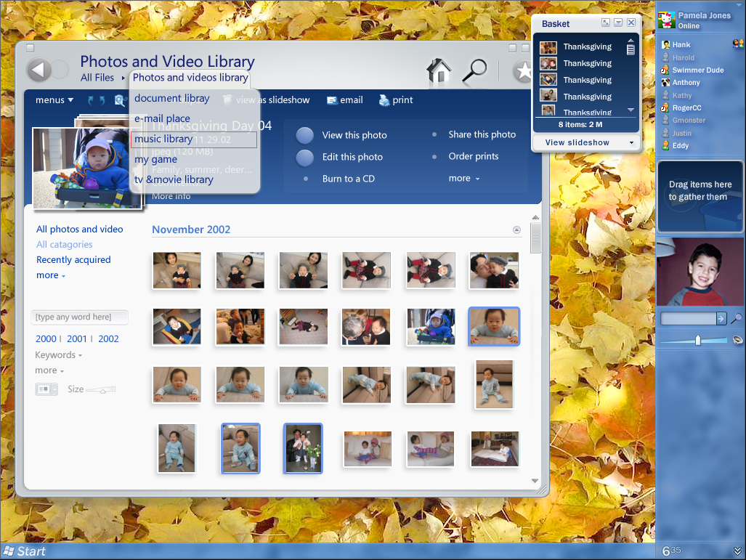The width and height of the screenshot is (746, 560).
Task: Click the thumbnail Size slider
Action: point(102,389)
